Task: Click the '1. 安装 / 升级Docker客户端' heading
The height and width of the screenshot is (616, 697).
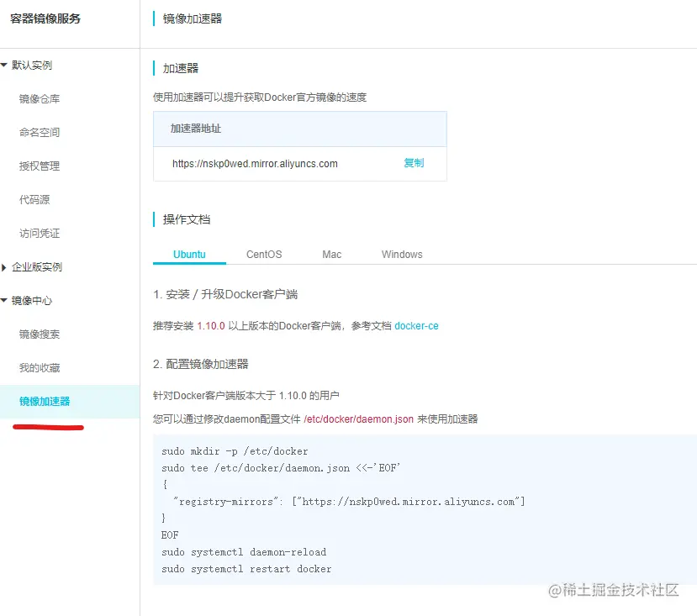Action: pos(225,294)
